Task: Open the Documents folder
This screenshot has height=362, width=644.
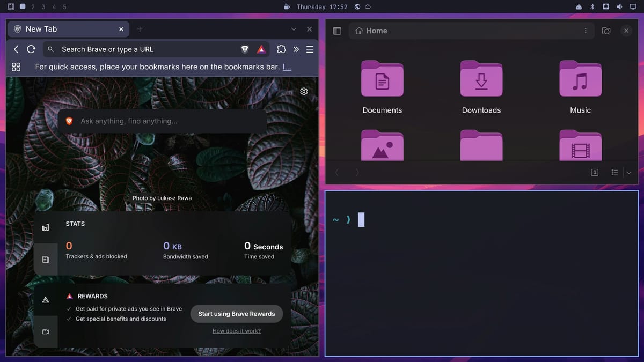Action: 382,87
